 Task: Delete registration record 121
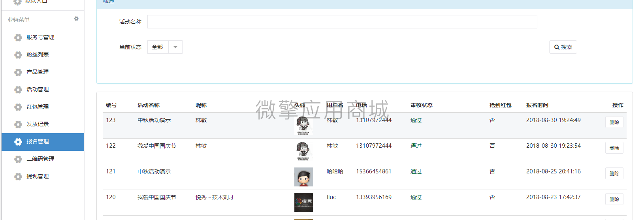pos(614,173)
